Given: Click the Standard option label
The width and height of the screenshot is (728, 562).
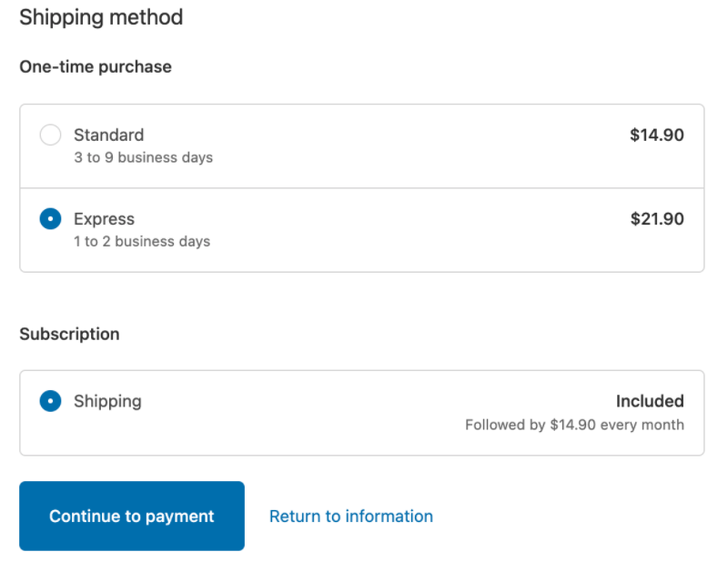Looking at the screenshot, I should [108, 135].
